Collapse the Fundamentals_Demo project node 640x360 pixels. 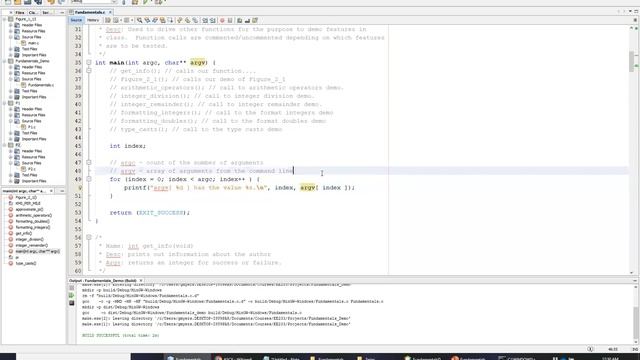tap(4, 61)
